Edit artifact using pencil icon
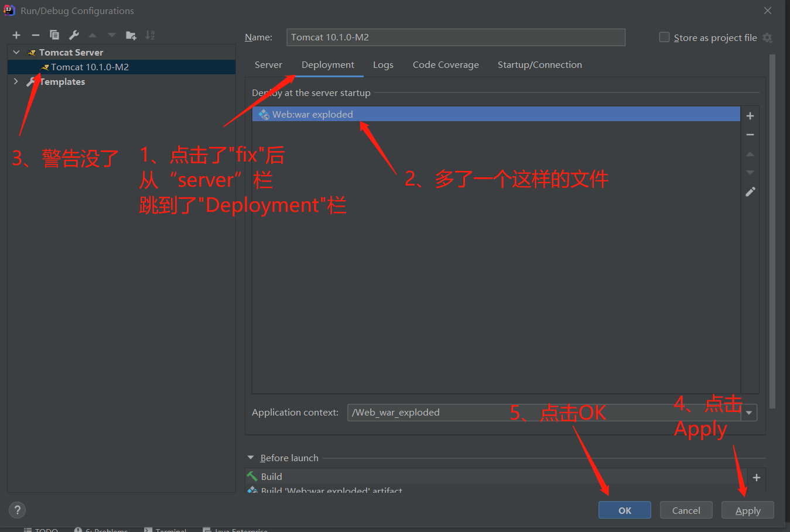This screenshot has width=790, height=532. click(x=750, y=191)
